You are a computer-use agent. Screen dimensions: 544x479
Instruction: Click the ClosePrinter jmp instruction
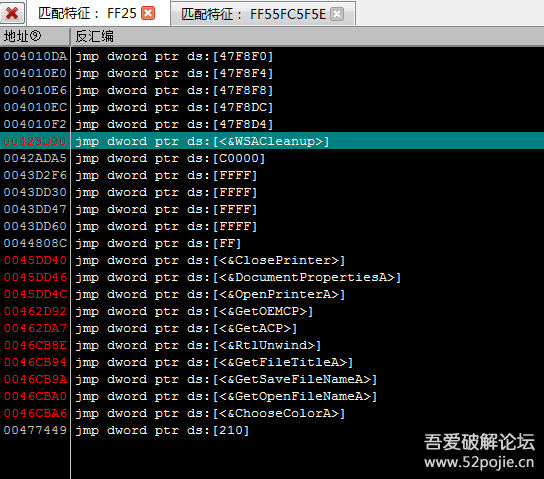[x=210, y=260]
